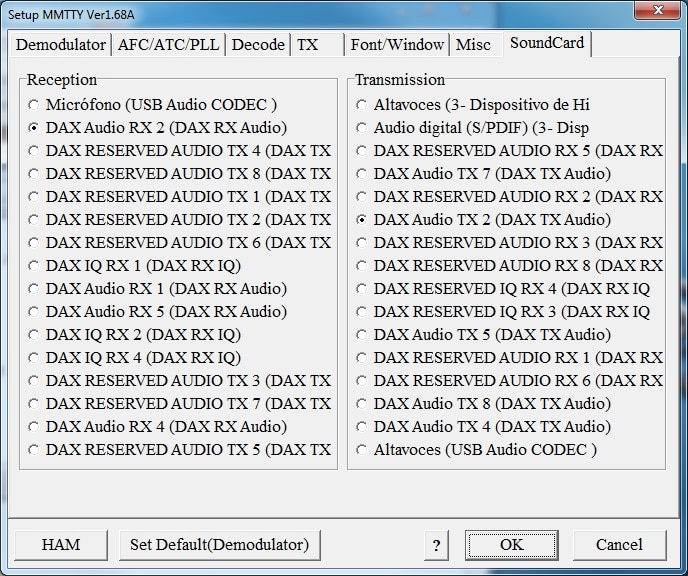Switch to the TX tab
The height and width of the screenshot is (576, 688).
point(317,45)
